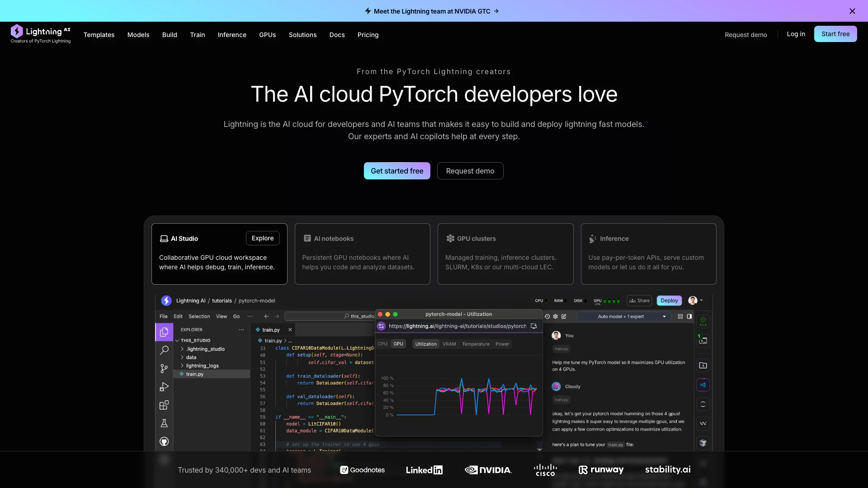Open the terminal icon in right rail
The width and height of the screenshot is (868, 488).
[703, 341]
